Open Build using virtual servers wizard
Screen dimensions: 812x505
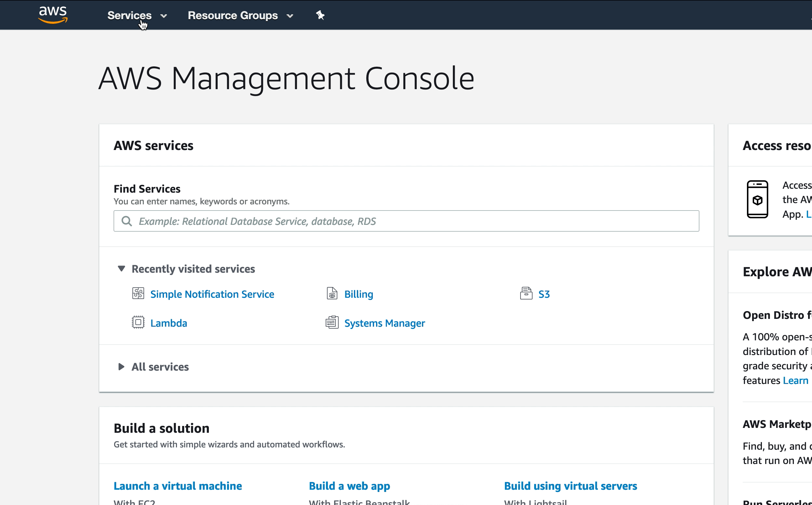point(570,486)
